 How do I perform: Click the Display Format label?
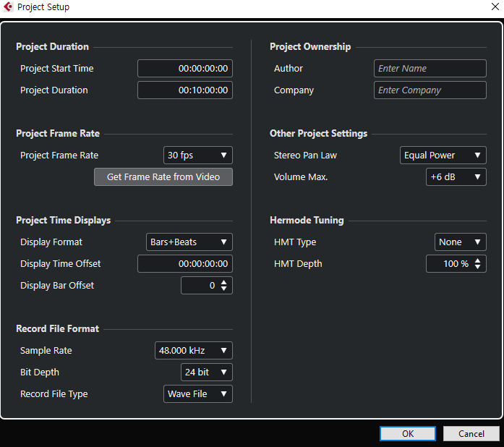point(51,242)
